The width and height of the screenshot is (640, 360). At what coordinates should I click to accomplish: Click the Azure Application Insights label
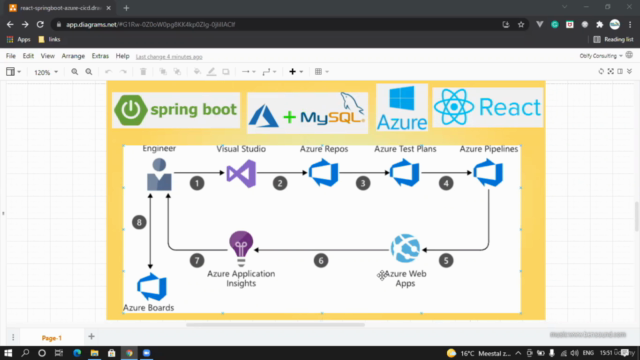[241, 278]
